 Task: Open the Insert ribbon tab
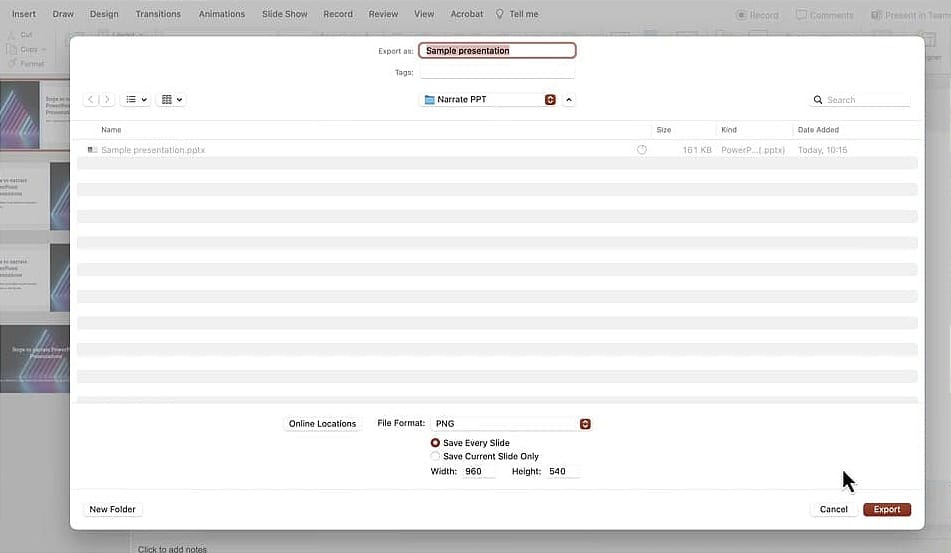24,14
